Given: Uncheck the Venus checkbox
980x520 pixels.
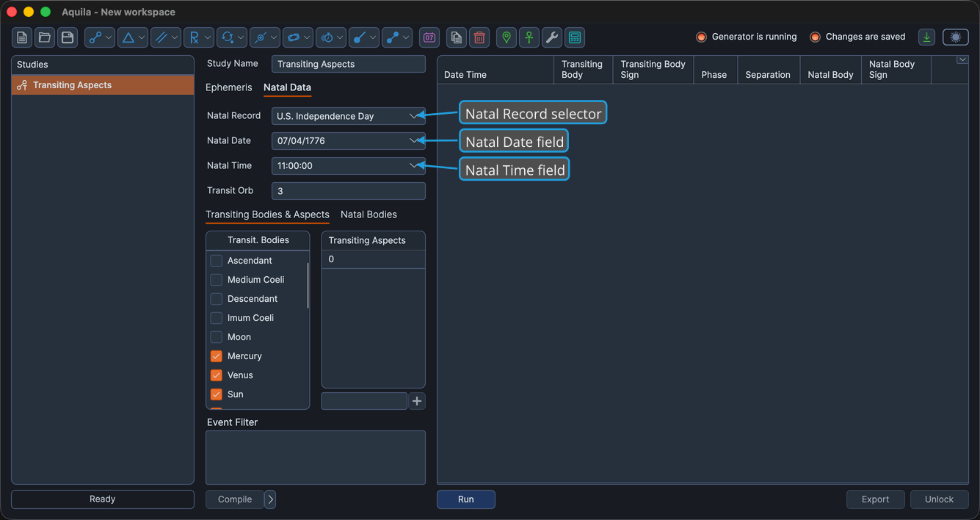Looking at the screenshot, I should (217, 375).
